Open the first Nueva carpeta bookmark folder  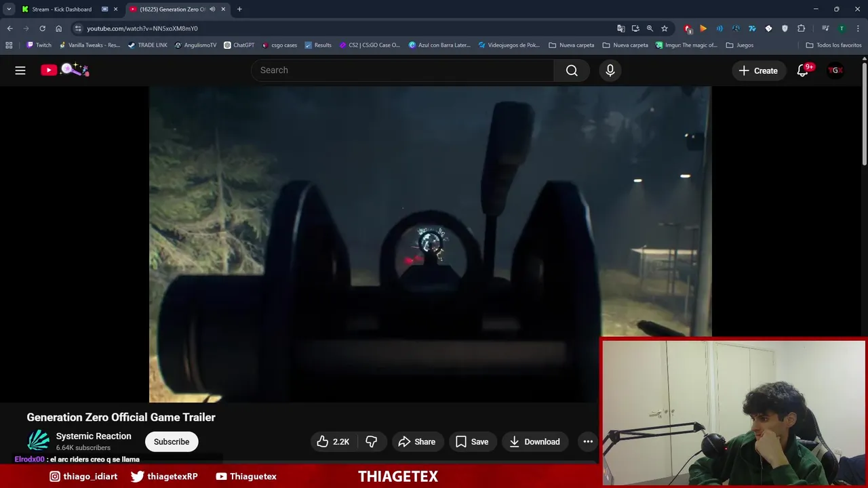point(571,45)
